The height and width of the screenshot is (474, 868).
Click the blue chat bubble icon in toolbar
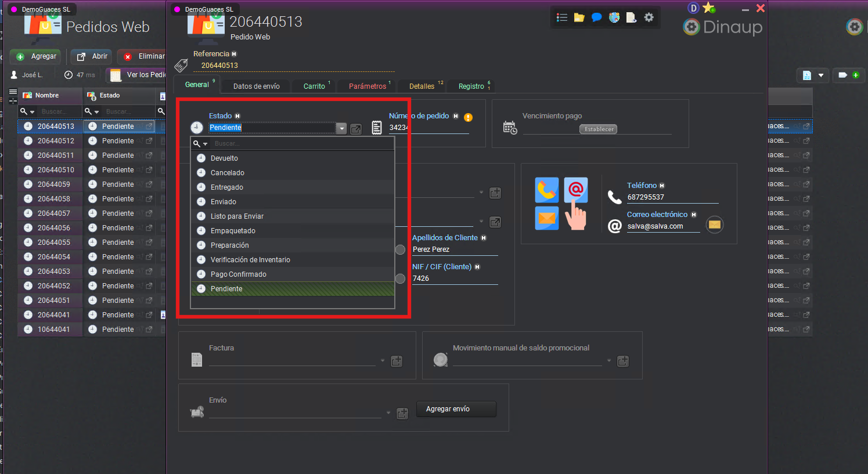[596, 17]
